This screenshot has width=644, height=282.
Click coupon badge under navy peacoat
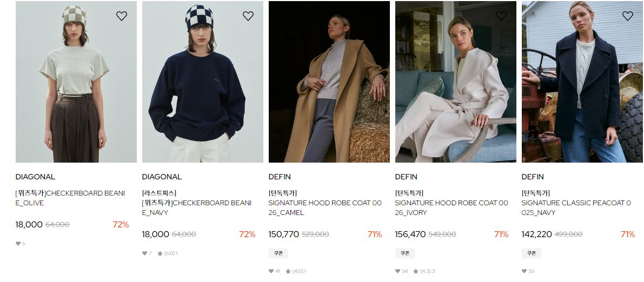point(532,253)
